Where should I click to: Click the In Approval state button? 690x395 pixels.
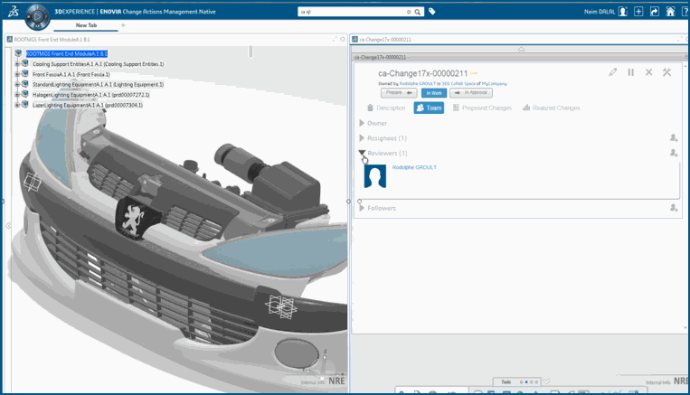(x=471, y=93)
